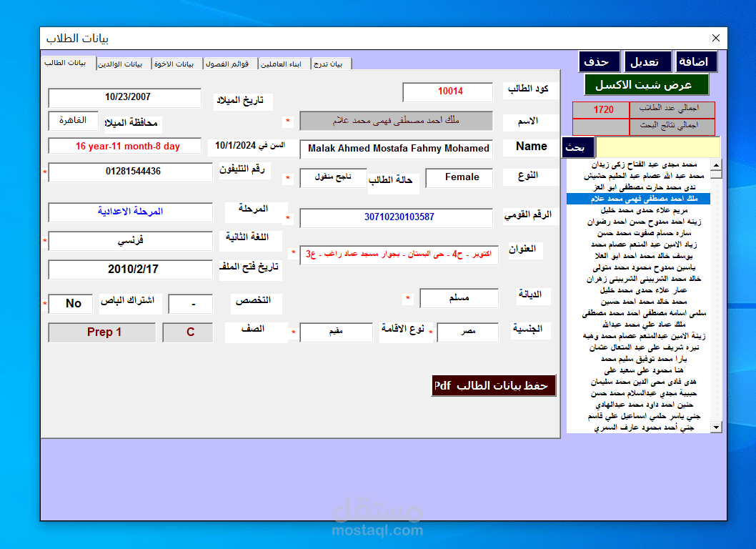
Task: Click the yellow search input field
Action: click(657, 147)
